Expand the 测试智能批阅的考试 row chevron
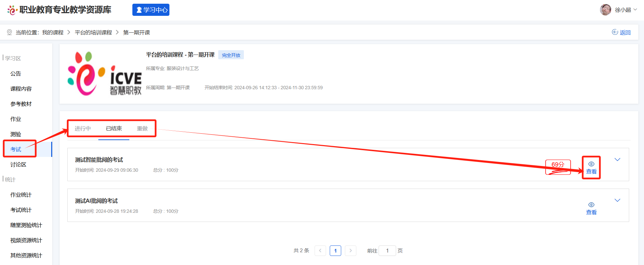The image size is (644, 265). tap(617, 160)
